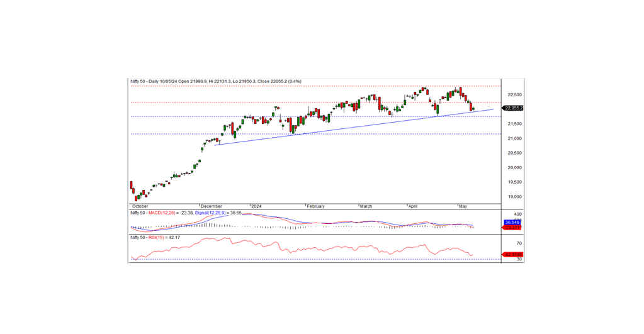644x334 pixels.
Task: Select the October label on time axis
Action: click(x=140, y=206)
